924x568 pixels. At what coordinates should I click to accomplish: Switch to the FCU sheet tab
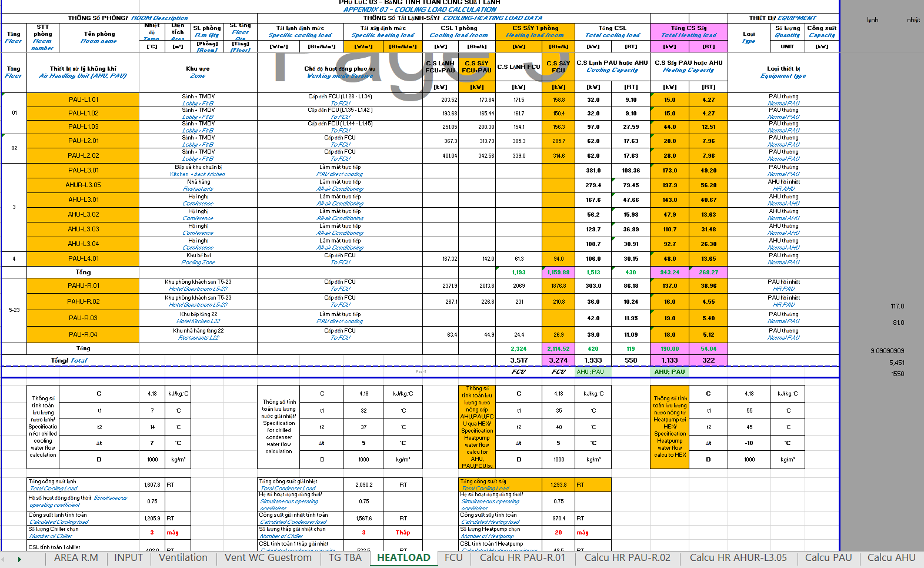click(453, 558)
